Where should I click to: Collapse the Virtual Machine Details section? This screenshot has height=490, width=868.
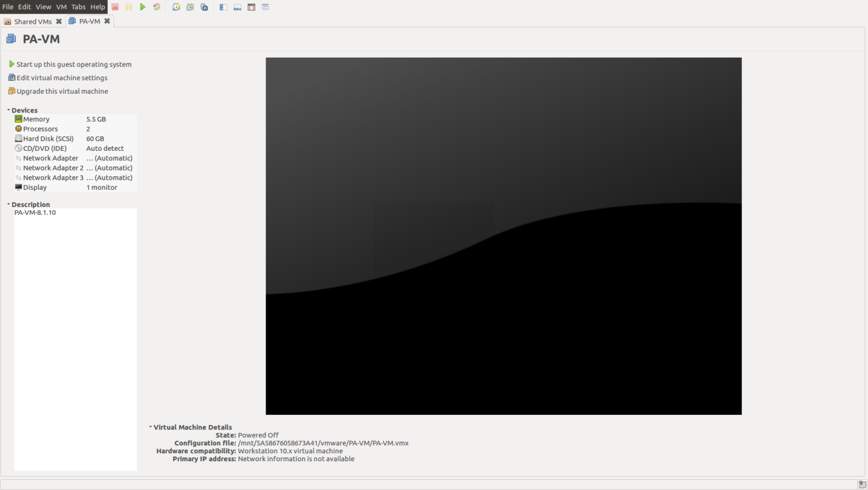pyautogui.click(x=150, y=427)
